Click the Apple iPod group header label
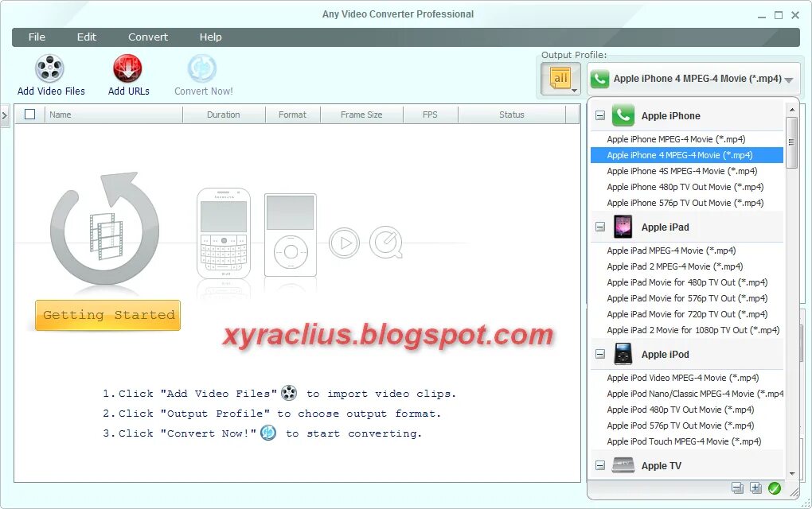Image resolution: width=812 pixels, height=509 pixels. (665, 355)
